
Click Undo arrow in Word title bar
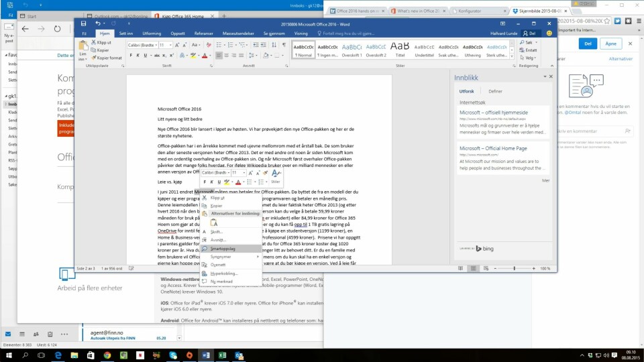(x=98, y=23)
